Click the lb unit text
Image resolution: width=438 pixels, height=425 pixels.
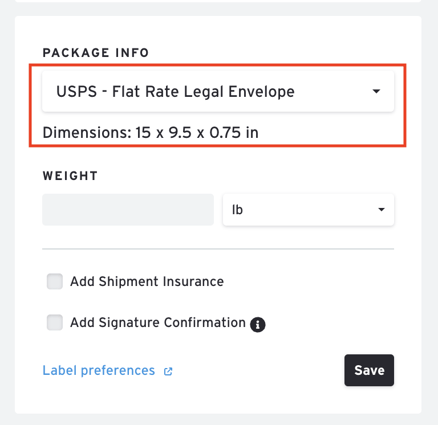(x=237, y=210)
